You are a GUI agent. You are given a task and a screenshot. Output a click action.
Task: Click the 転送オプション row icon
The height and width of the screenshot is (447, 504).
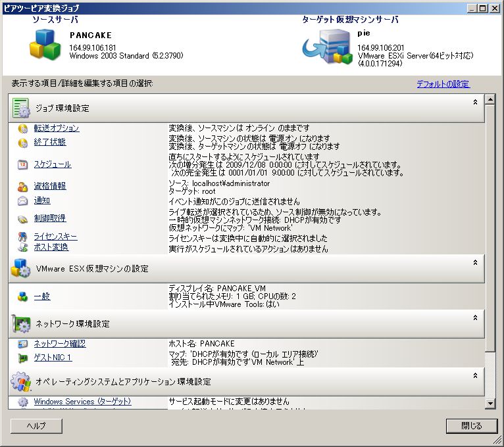[x=23, y=129]
